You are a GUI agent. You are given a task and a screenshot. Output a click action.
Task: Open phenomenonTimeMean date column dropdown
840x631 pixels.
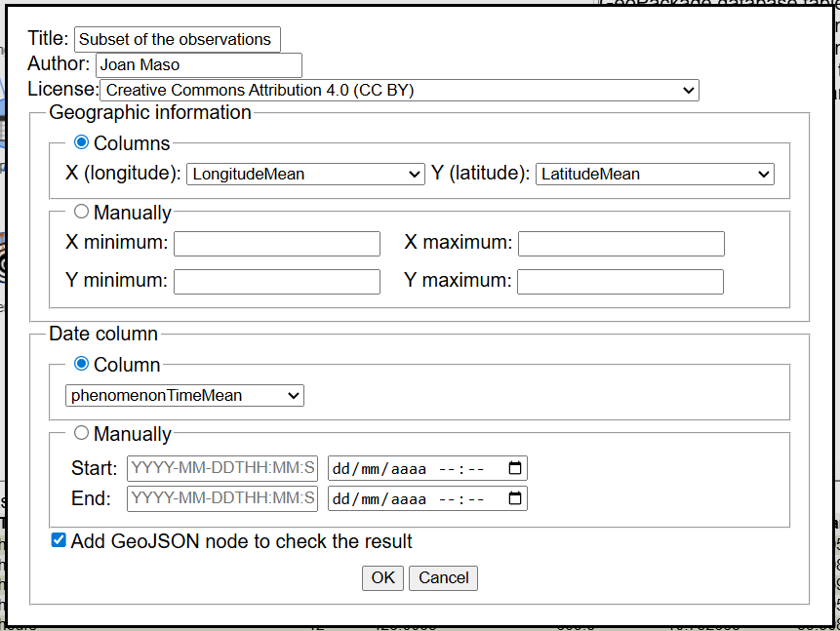coord(184,396)
